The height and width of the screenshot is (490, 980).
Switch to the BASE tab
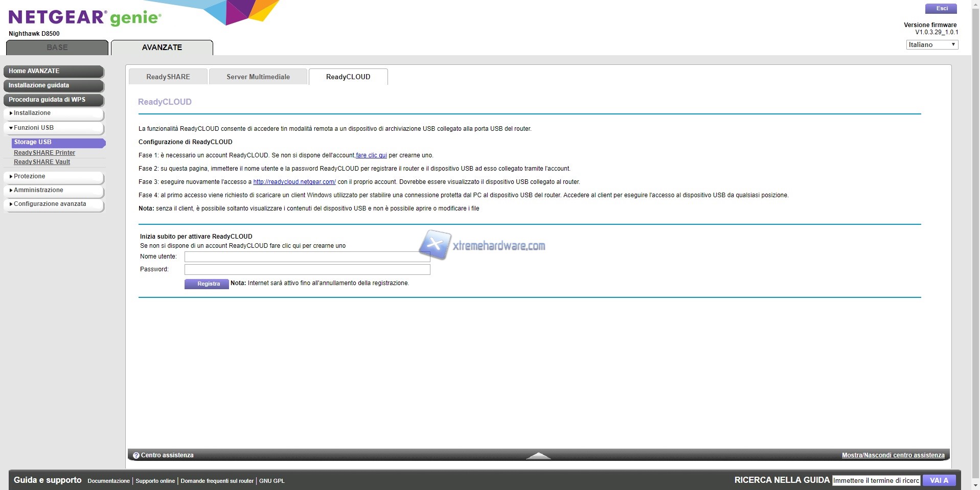coord(57,48)
